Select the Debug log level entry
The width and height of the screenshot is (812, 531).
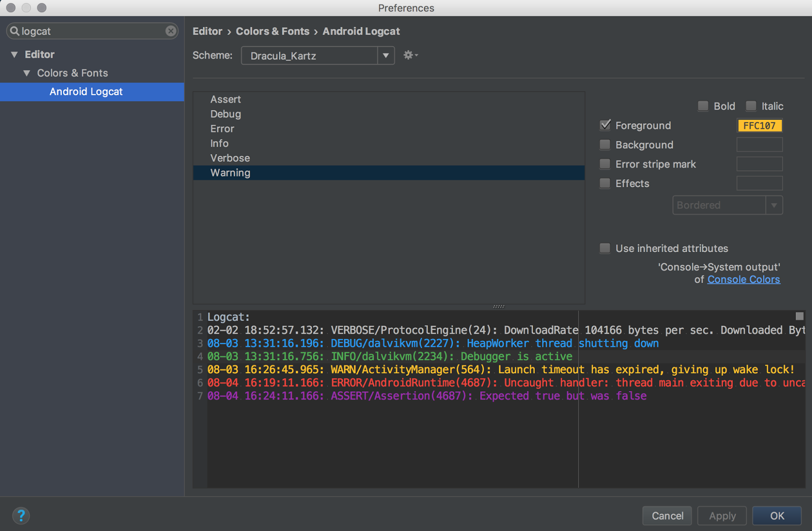pos(225,114)
